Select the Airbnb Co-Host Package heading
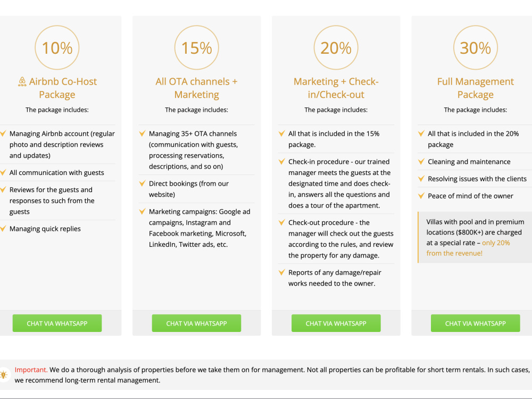Screen dimensions: 532x399 [x=57, y=88]
